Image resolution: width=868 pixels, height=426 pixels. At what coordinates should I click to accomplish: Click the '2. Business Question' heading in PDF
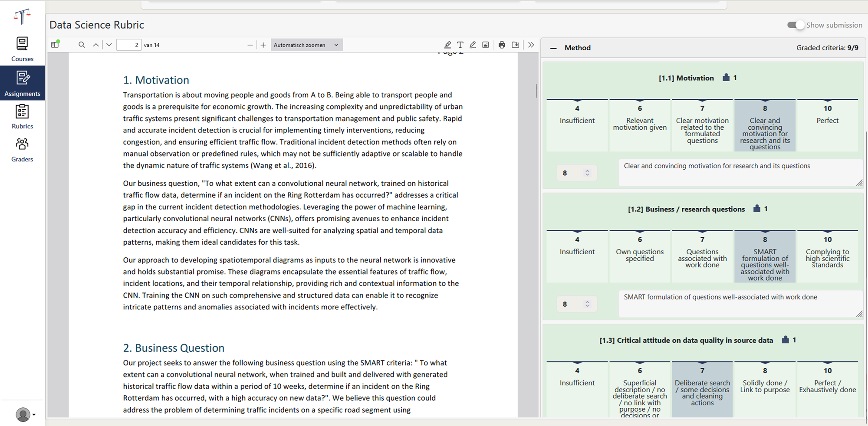point(174,348)
